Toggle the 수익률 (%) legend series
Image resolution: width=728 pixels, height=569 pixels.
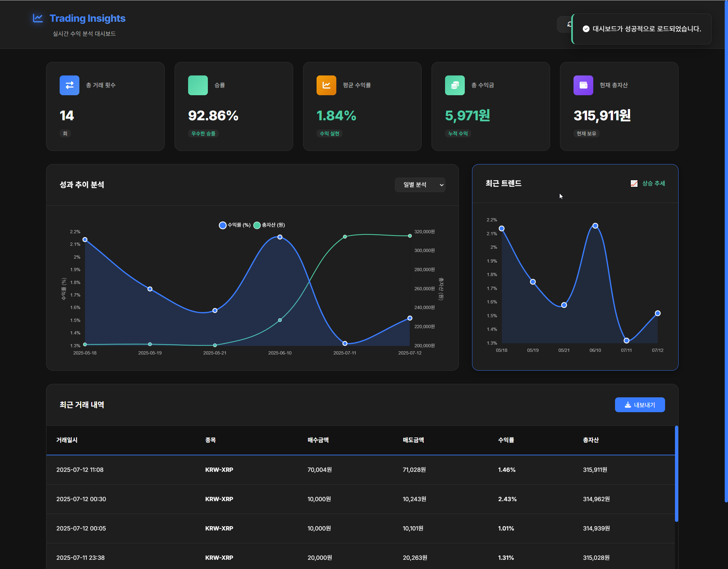click(x=235, y=225)
